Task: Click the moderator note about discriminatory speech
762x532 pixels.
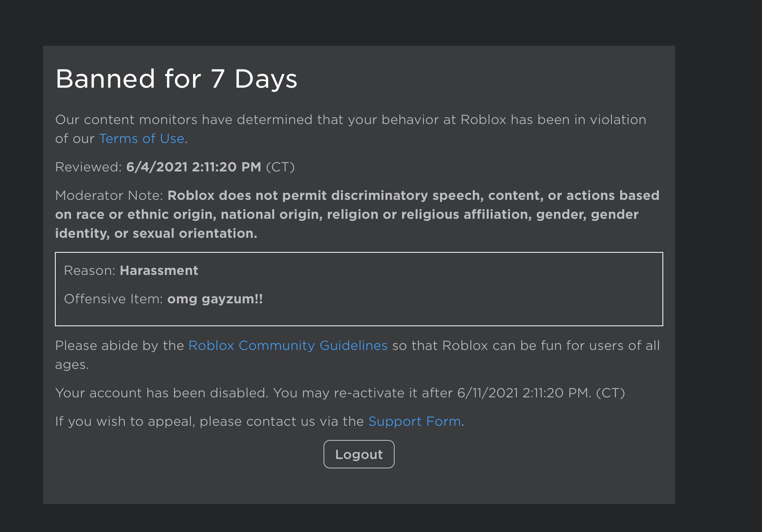Action: click(x=357, y=214)
